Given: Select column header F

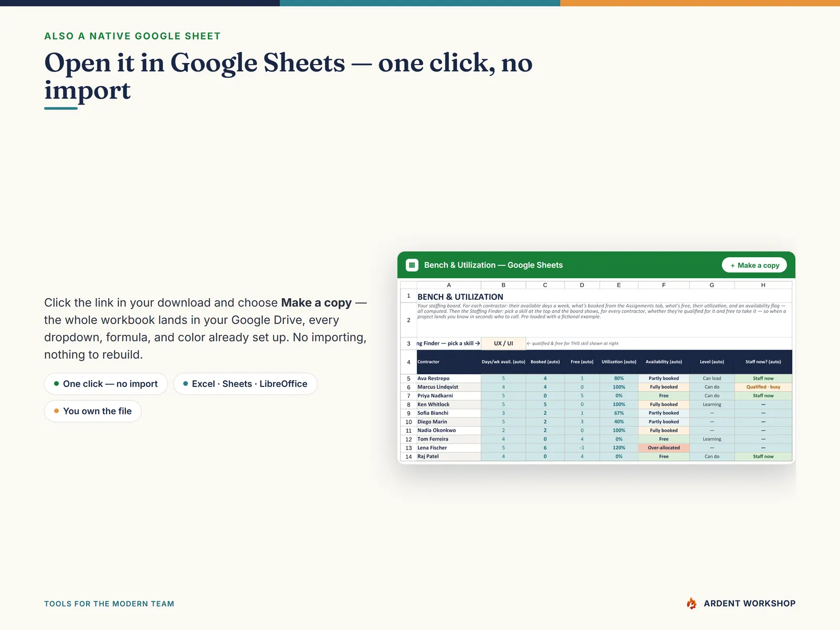Looking at the screenshot, I should [x=664, y=285].
